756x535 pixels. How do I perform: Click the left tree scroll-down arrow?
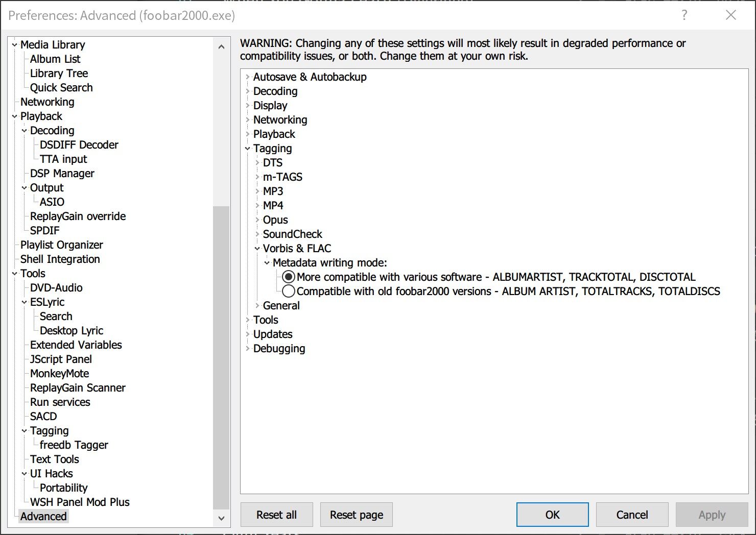tap(221, 518)
